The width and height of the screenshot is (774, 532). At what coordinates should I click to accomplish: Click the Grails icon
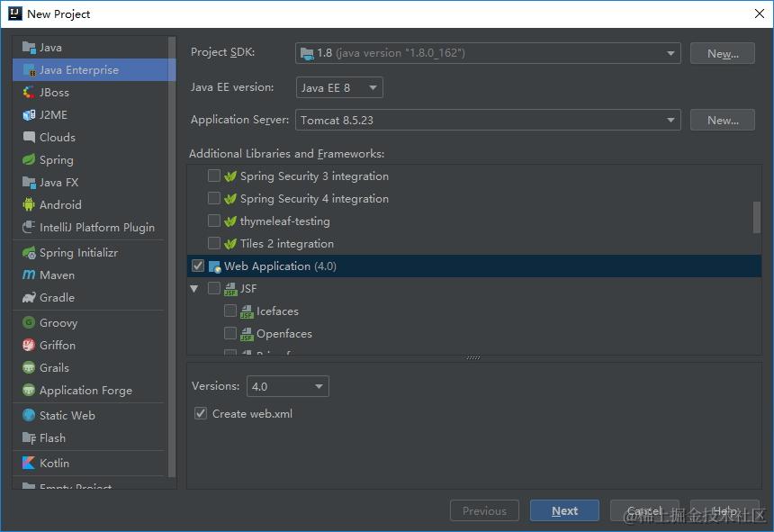coord(29,367)
